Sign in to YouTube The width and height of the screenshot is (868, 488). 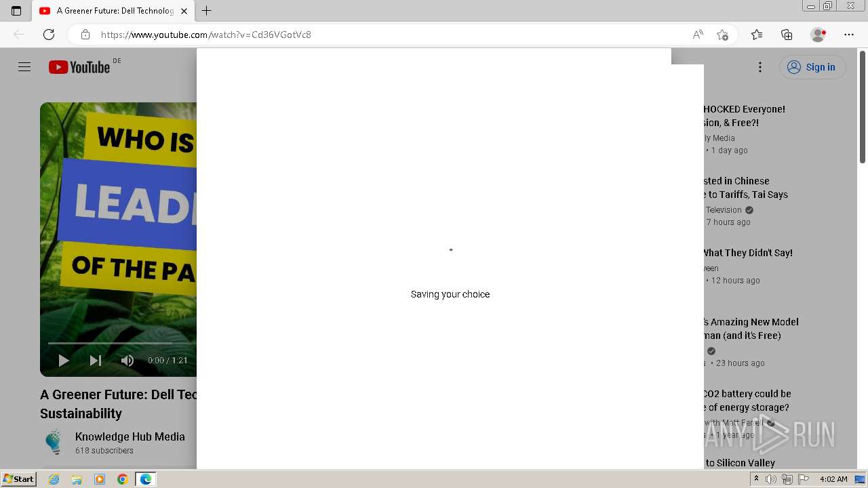(812, 67)
